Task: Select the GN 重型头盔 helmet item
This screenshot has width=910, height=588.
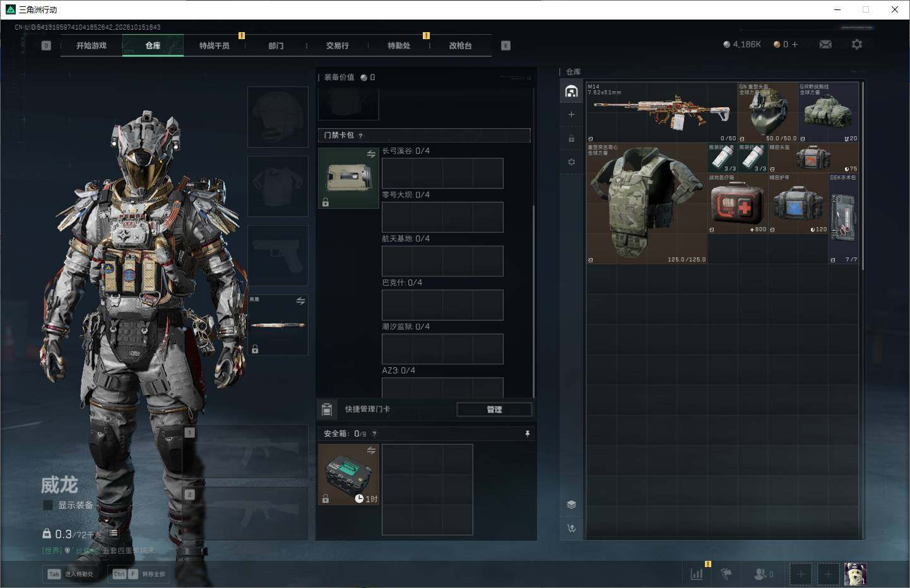Action: (768, 112)
